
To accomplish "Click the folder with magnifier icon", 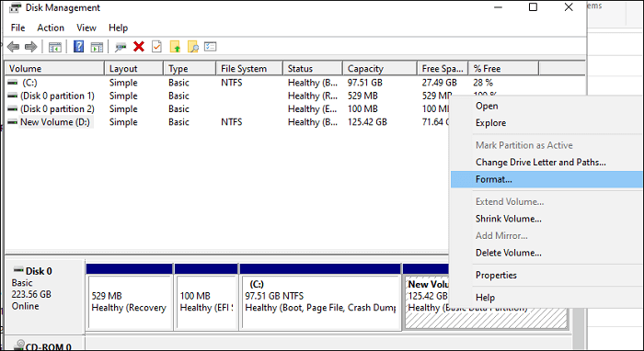I will 192,47.
